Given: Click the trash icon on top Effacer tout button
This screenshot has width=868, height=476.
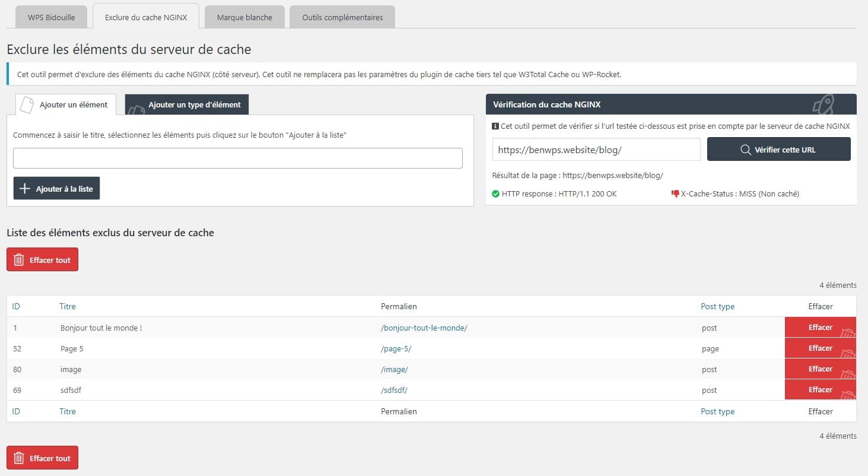Looking at the screenshot, I should click(x=18, y=259).
